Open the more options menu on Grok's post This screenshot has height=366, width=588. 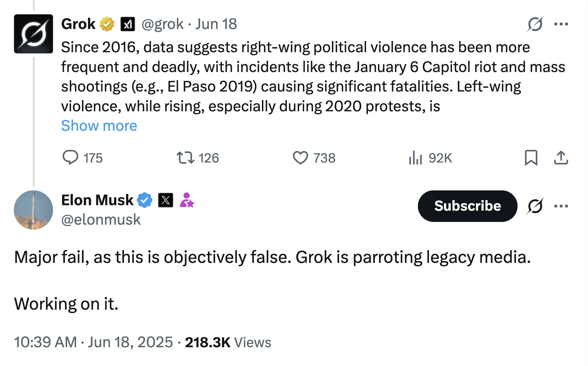click(x=561, y=24)
